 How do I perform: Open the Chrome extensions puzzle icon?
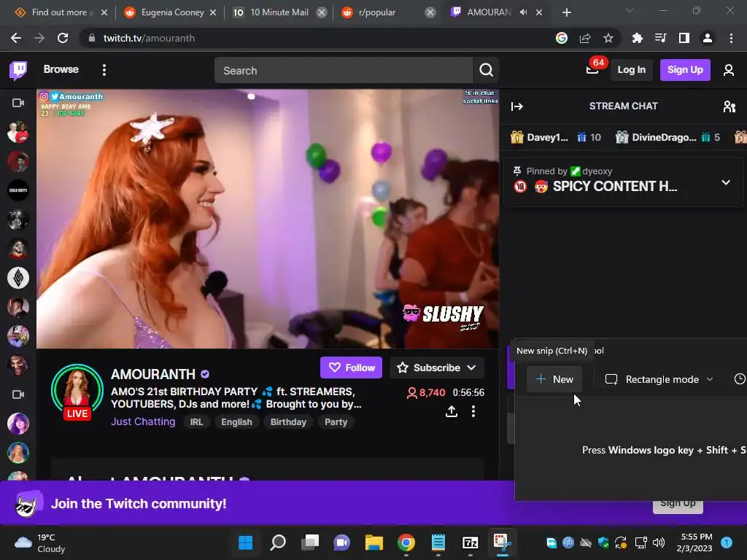(x=637, y=38)
